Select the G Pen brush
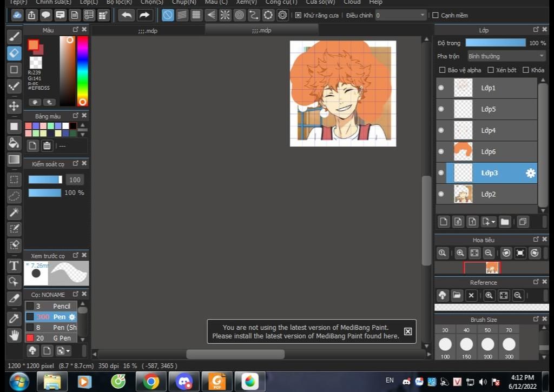554x392 pixels. tap(51, 338)
